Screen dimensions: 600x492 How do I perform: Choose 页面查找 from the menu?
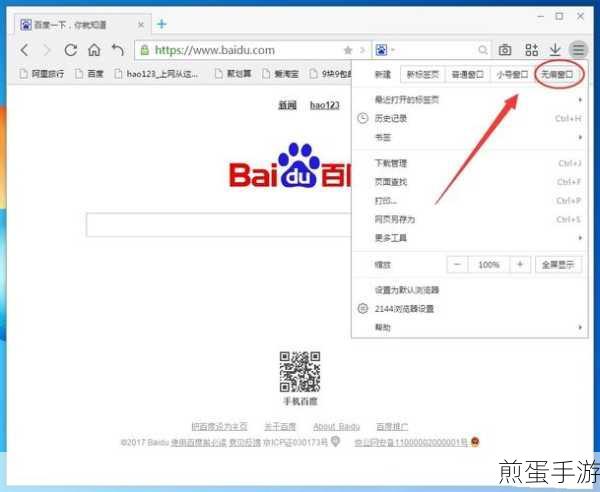pyautogui.click(x=469, y=182)
